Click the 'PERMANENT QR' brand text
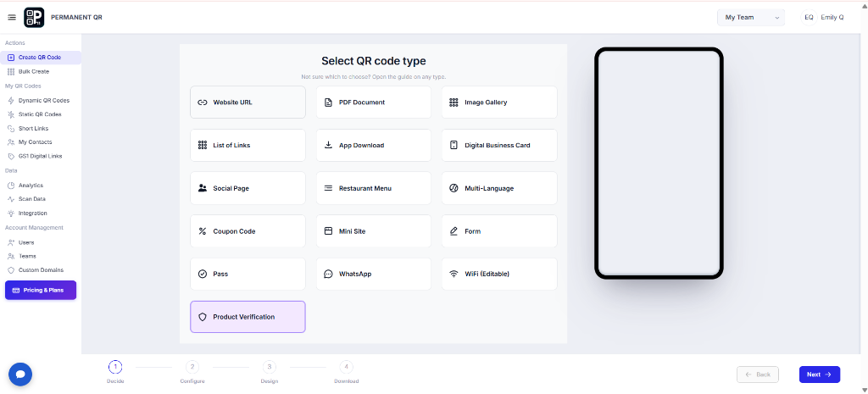The width and height of the screenshot is (868, 394). (76, 18)
